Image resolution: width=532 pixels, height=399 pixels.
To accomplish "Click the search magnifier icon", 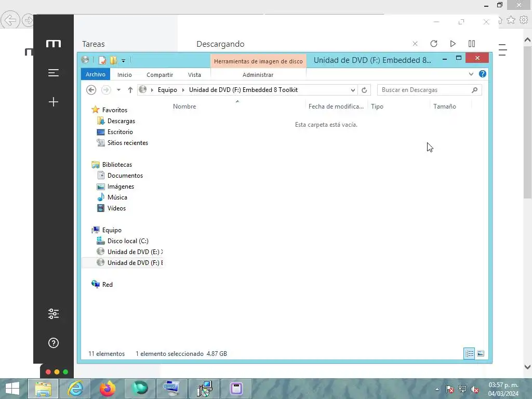I will click(475, 90).
